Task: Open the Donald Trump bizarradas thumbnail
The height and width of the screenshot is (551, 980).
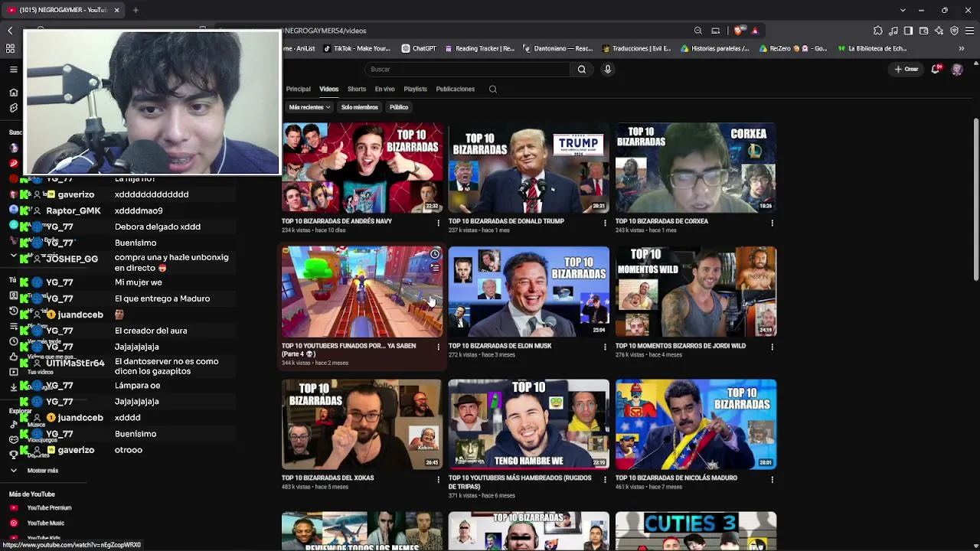Action: (529, 168)
